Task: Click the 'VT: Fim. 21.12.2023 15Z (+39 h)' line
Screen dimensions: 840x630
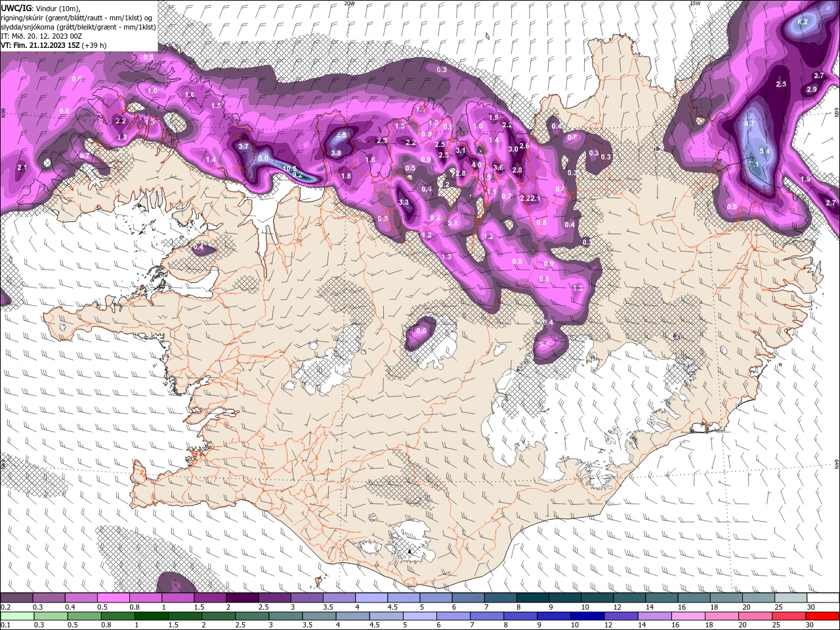Action: [x=54, y=46]
